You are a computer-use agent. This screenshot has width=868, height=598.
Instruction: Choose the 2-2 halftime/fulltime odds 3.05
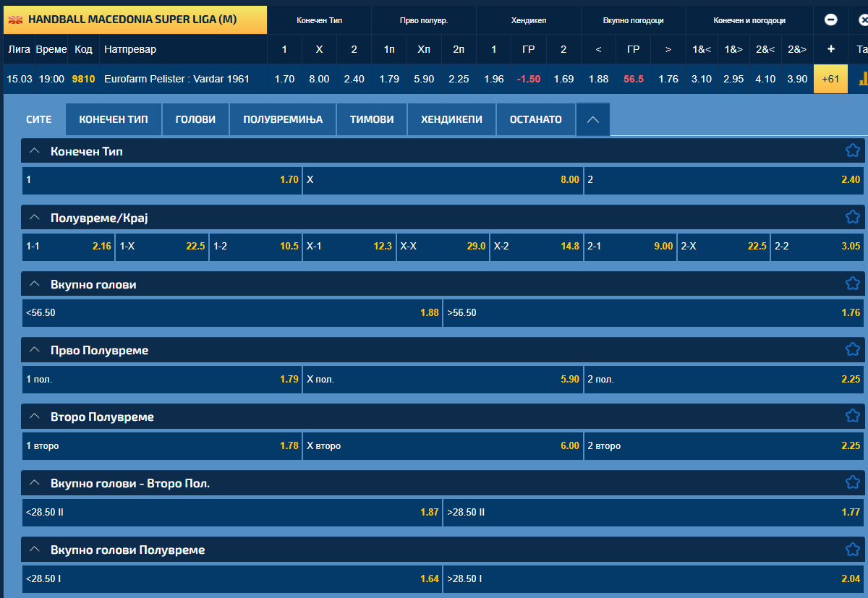(x=817, y=246)
